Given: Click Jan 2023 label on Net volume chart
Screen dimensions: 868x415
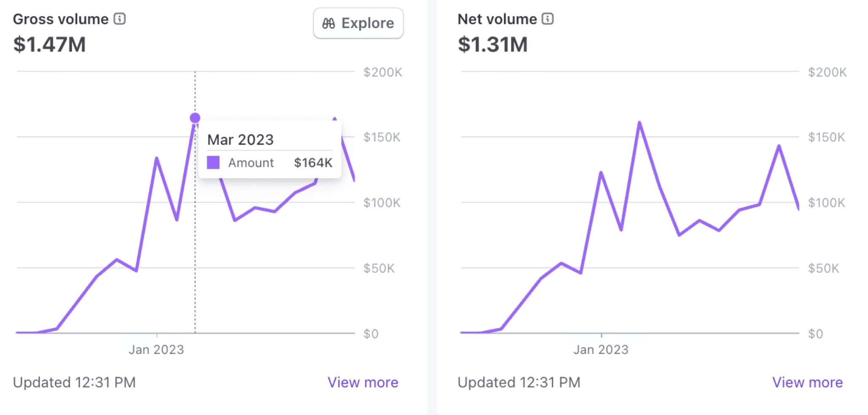Looking at the screenshot, I should point(601,350).
